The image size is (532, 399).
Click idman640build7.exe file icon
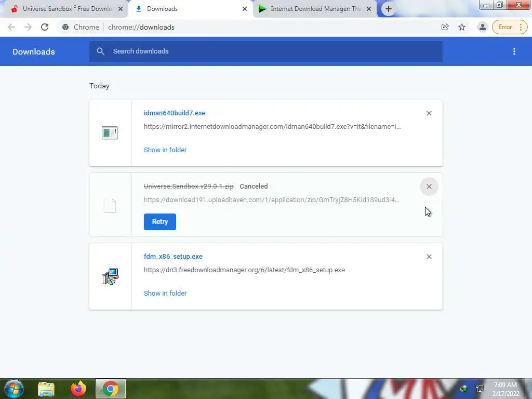(110, 132)
